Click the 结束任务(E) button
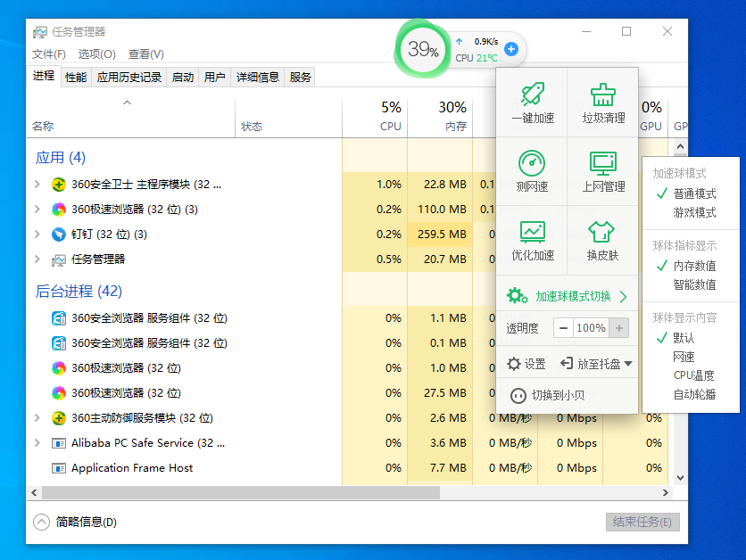 point(642,522)
